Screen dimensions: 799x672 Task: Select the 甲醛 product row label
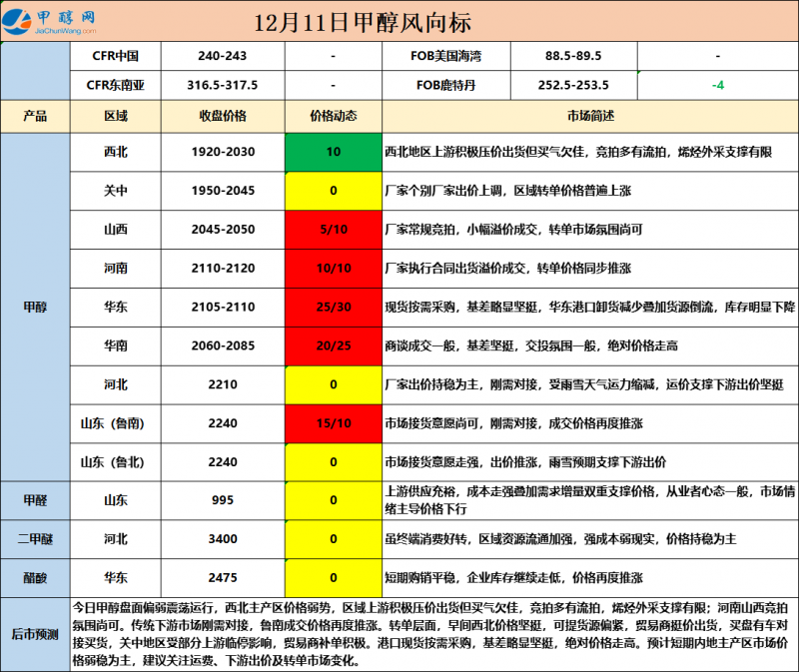[x=35, y=500]
